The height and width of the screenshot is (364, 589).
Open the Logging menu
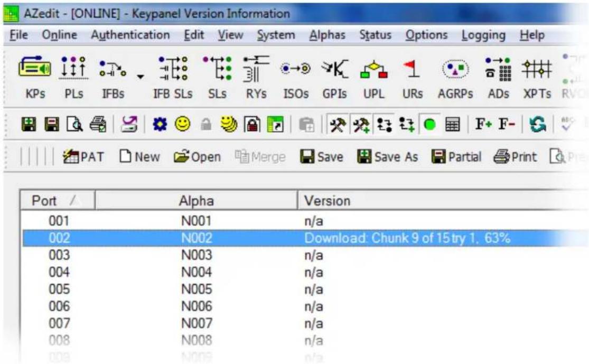tap(483, 35)
